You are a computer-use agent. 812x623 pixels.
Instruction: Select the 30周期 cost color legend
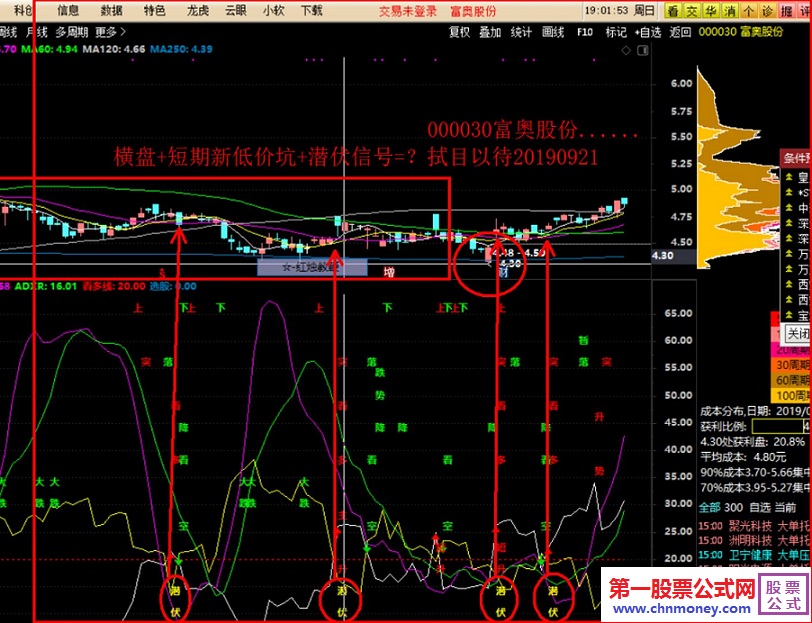click(792, 365)
